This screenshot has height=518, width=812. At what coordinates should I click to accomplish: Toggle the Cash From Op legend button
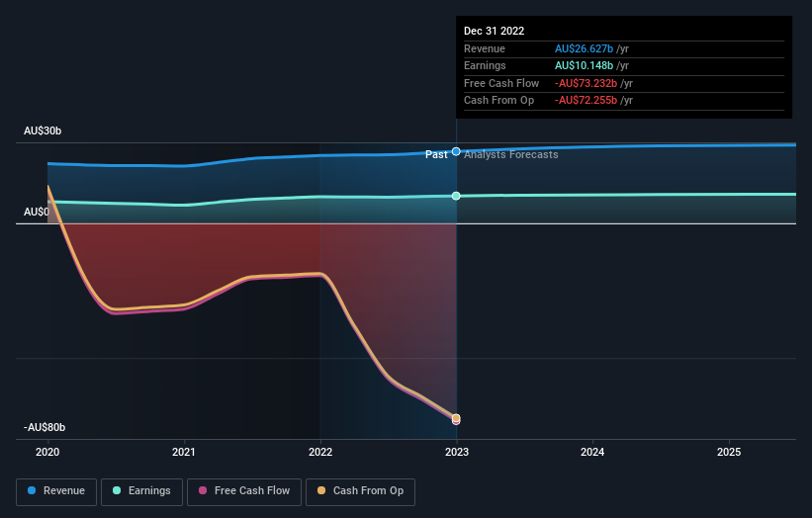[x=360, y=491]
